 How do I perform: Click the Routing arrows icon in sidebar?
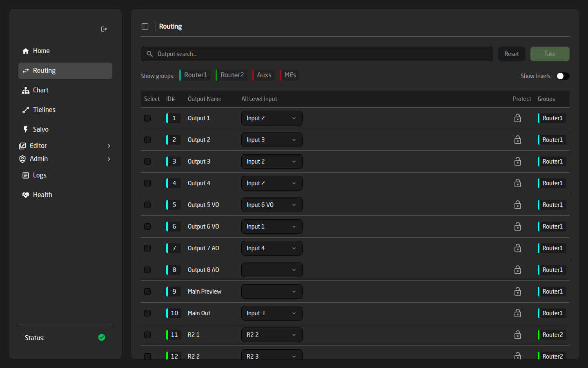[26, 71]
